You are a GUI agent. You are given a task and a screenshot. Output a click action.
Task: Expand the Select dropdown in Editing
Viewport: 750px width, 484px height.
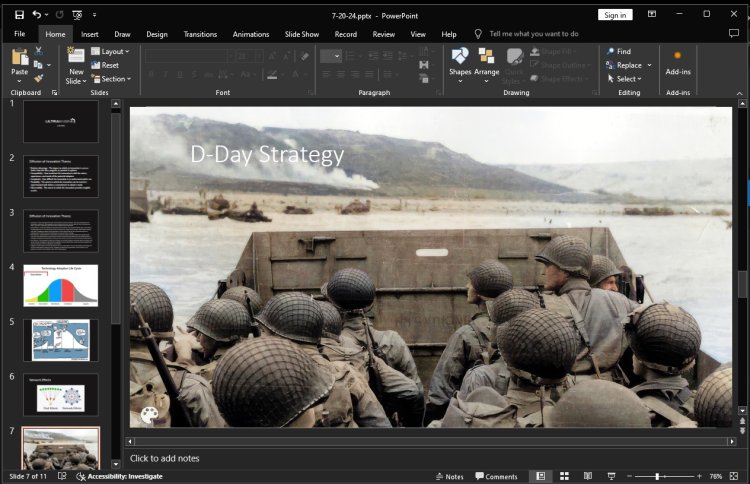tap(628, 79)
